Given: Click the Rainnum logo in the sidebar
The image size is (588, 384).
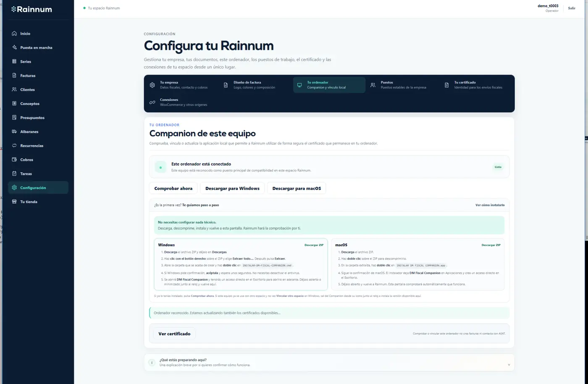Looking at the screenshot, I should click(x=31, y=9).
